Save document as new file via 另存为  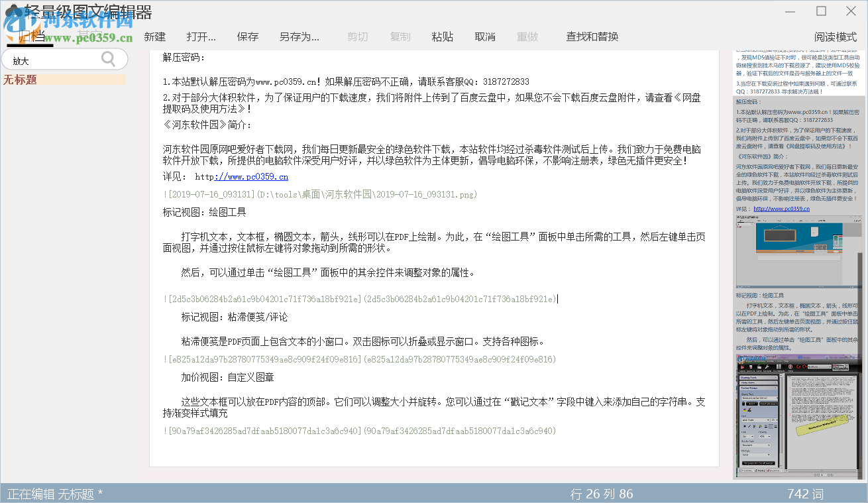click(x=298, y=36)
